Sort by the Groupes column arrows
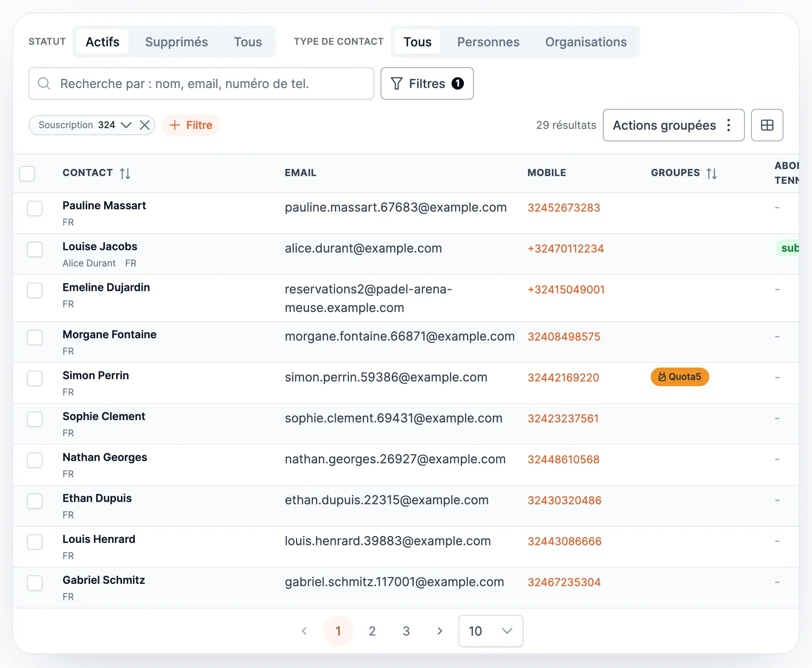Screen dimensions: 812x668 click(x=712, y=173)
